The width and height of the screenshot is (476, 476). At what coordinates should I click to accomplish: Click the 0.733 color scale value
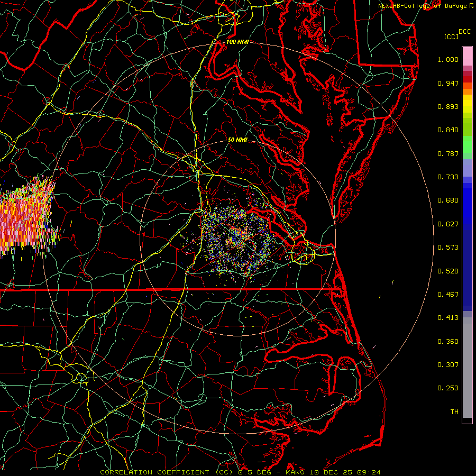coord(448,177)
